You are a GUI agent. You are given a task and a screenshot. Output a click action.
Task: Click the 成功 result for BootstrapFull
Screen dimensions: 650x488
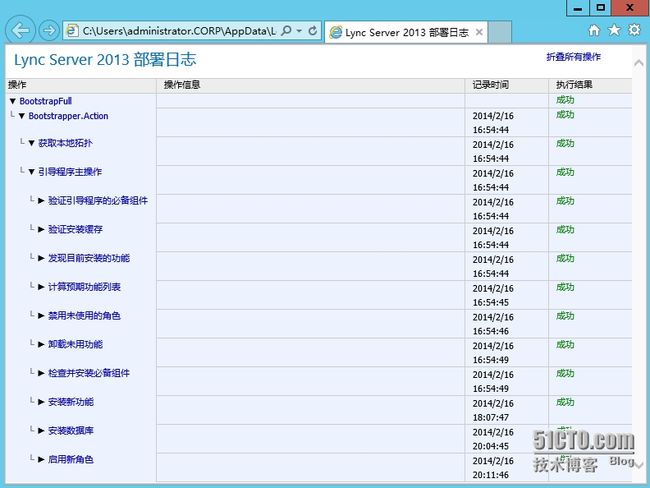click(565, 100)
